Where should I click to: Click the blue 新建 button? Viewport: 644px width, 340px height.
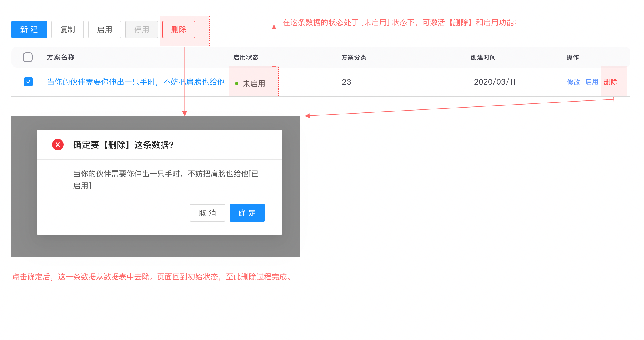coord(29,29)
